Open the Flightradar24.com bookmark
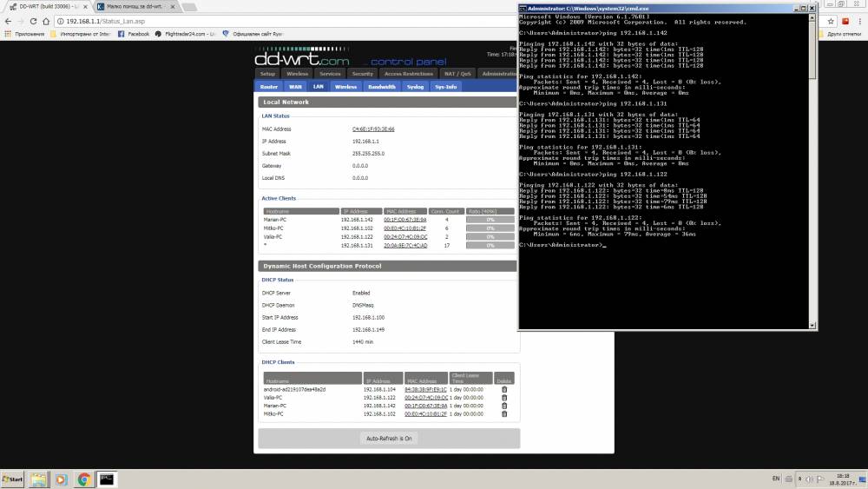The image size is (868, 489). click(185, 34)
